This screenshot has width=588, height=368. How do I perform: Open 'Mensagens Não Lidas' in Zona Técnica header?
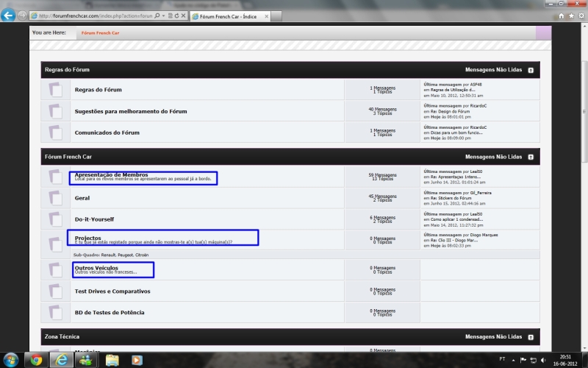(493, 337)
